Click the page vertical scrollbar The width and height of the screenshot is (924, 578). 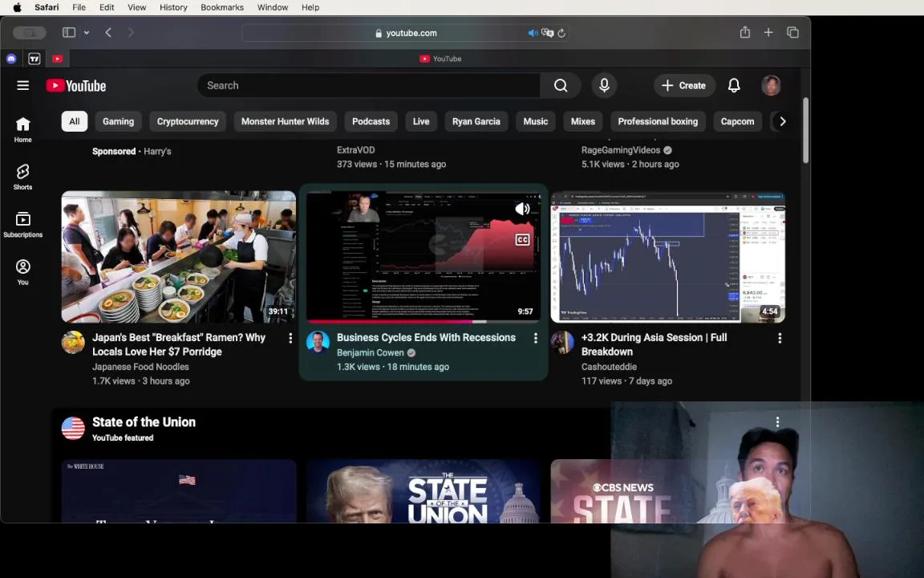(x=805, y=131)
